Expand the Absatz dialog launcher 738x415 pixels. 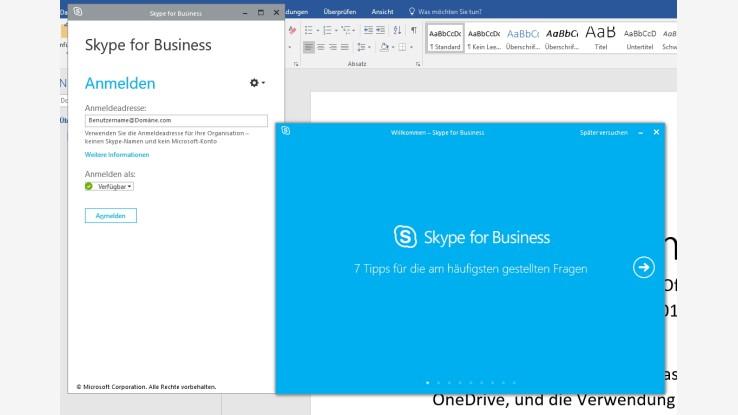(x=420, y=64)
